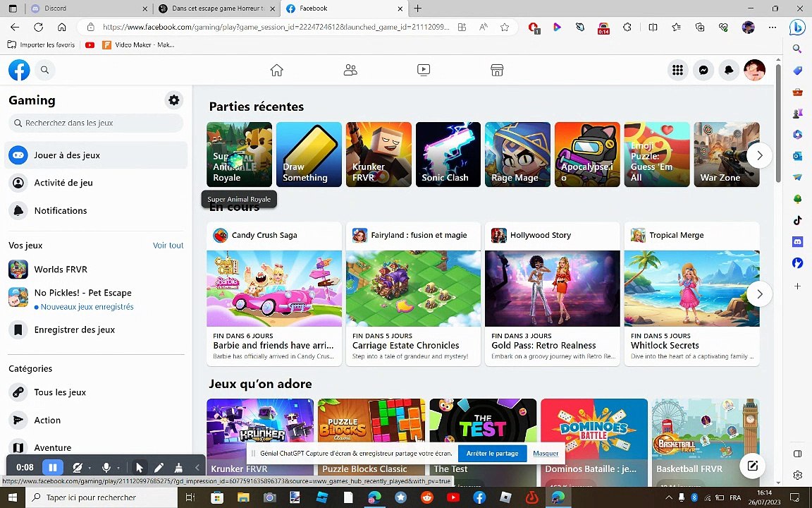Screen dimensions: 812x508
Task: Select Enregistrer des jeux
Action: click(x=96, y=329)
